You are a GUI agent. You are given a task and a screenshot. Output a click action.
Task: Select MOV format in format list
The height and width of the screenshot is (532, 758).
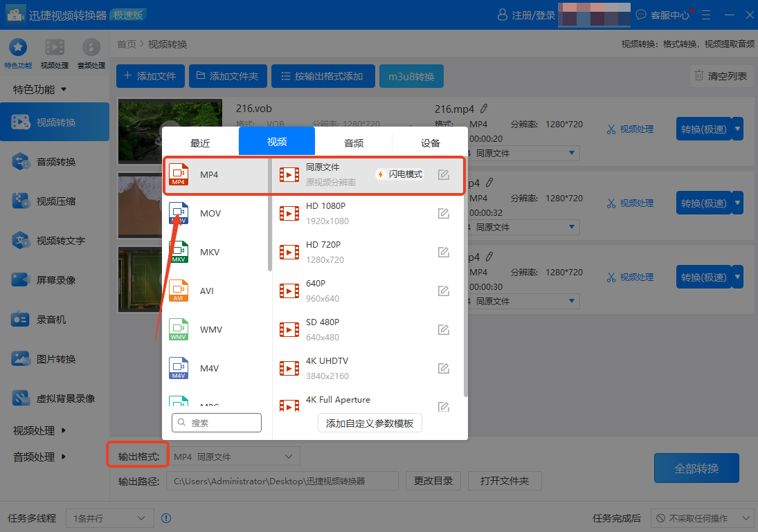coord(210,214)
